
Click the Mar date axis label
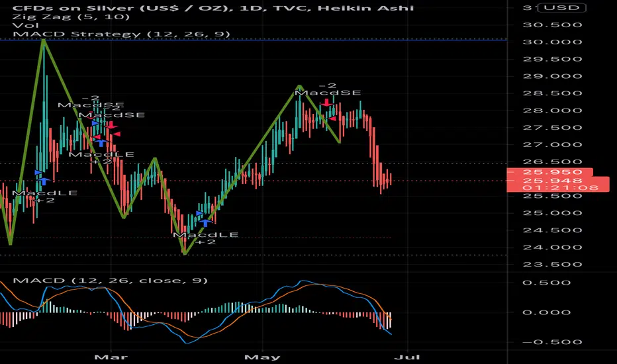coord(111,357)
